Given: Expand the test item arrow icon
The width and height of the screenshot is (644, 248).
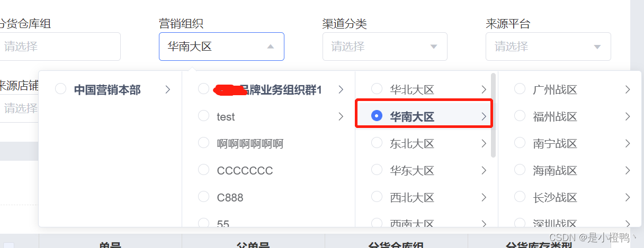Looking at the screenshot, I should 341,116.
